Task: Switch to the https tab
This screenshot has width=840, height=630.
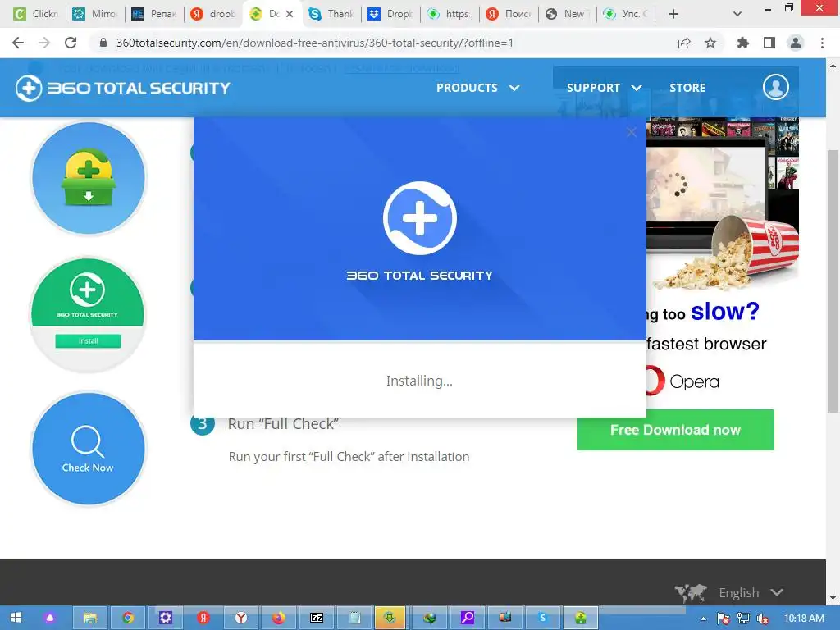Action: point(450,14)
